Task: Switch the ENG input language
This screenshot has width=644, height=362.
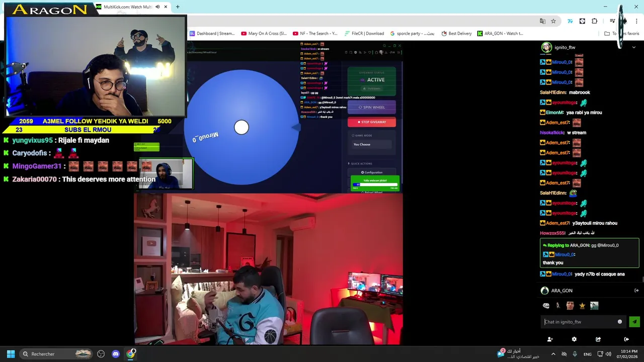Action: pos(588,354)
